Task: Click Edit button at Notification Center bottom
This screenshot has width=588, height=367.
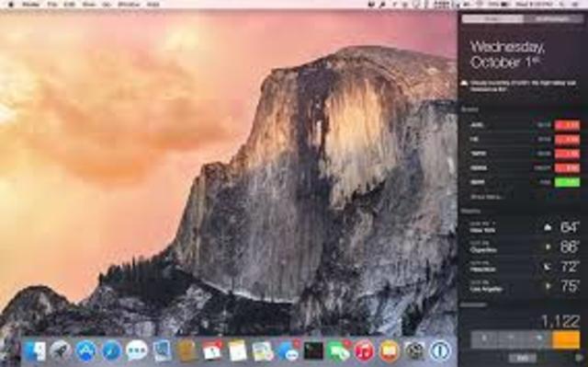Action: pos(523,358)
